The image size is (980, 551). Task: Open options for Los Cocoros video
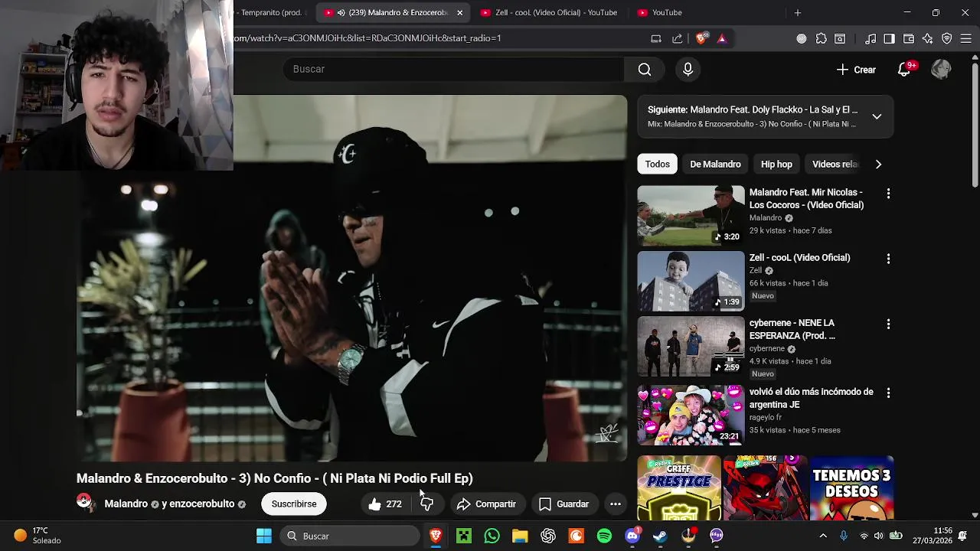pyautogui.click(x=888, y=194)
